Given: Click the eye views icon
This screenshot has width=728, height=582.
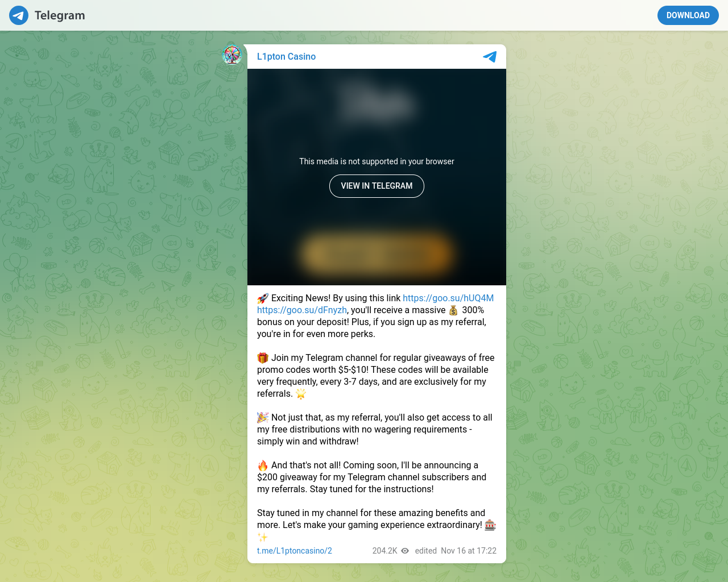Looking at the screenshot, I should [x=405, y=551].
